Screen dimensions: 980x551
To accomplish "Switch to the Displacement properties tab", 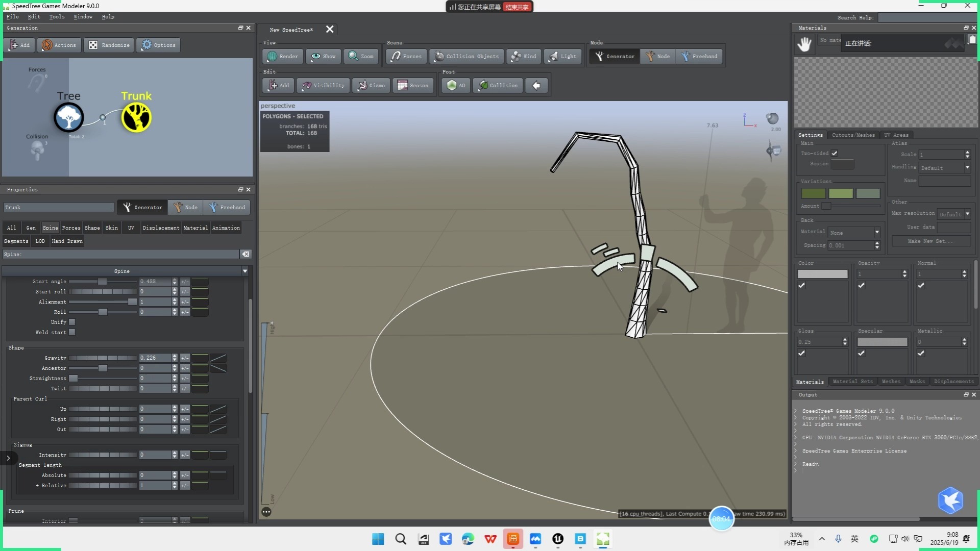I will (161, 228).
